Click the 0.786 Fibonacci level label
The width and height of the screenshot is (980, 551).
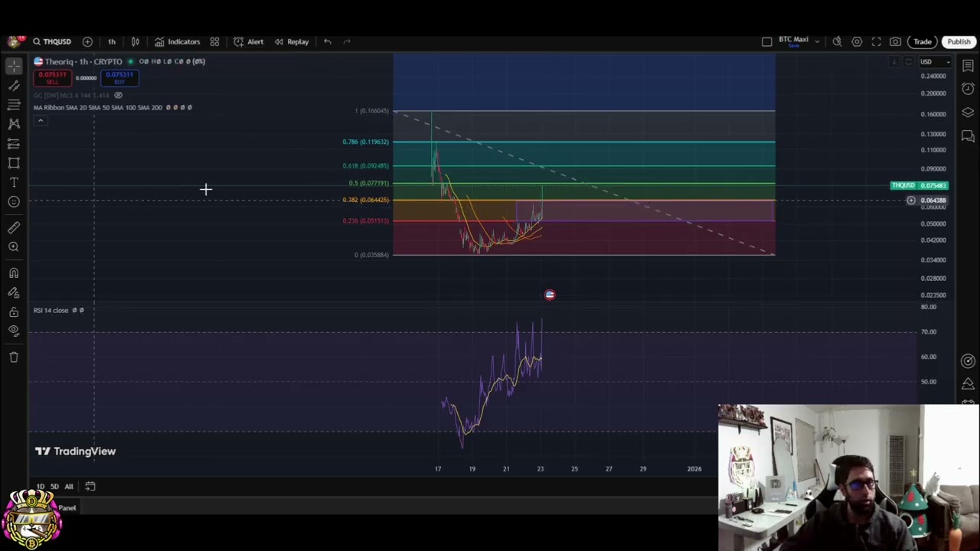pyautogui.click(x=365, y=142)
